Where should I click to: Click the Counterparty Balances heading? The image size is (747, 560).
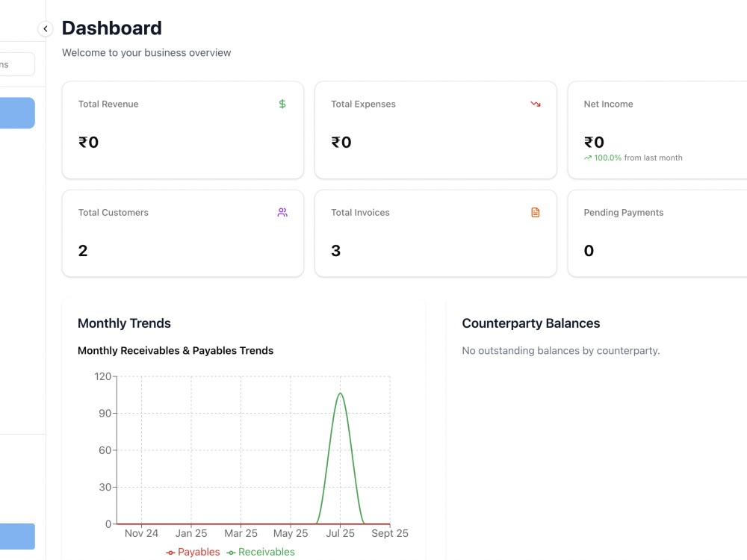[530, 323]
